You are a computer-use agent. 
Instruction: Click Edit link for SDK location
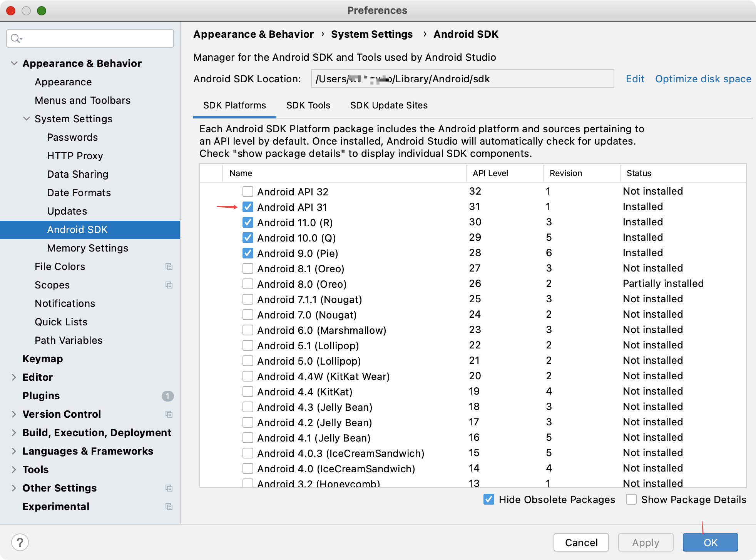635,79
